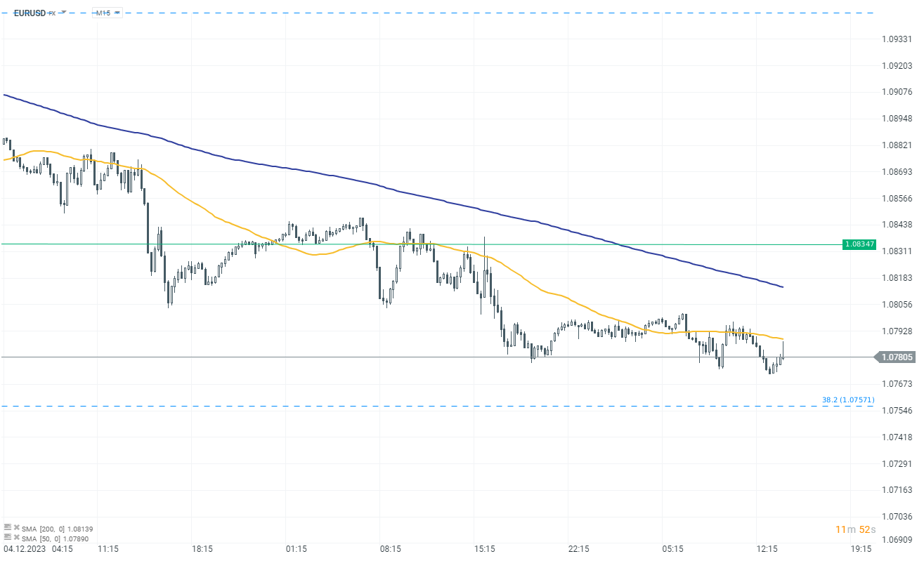Click the 04.12.2023 date label on time axis
924x561 pixels.
click(25, 548)
